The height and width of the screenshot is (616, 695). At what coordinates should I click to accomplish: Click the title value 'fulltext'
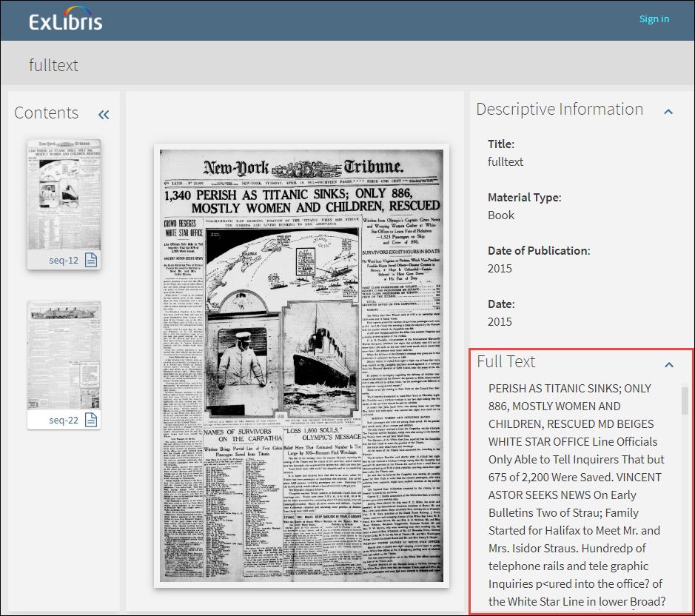click(x=506, y=162)
